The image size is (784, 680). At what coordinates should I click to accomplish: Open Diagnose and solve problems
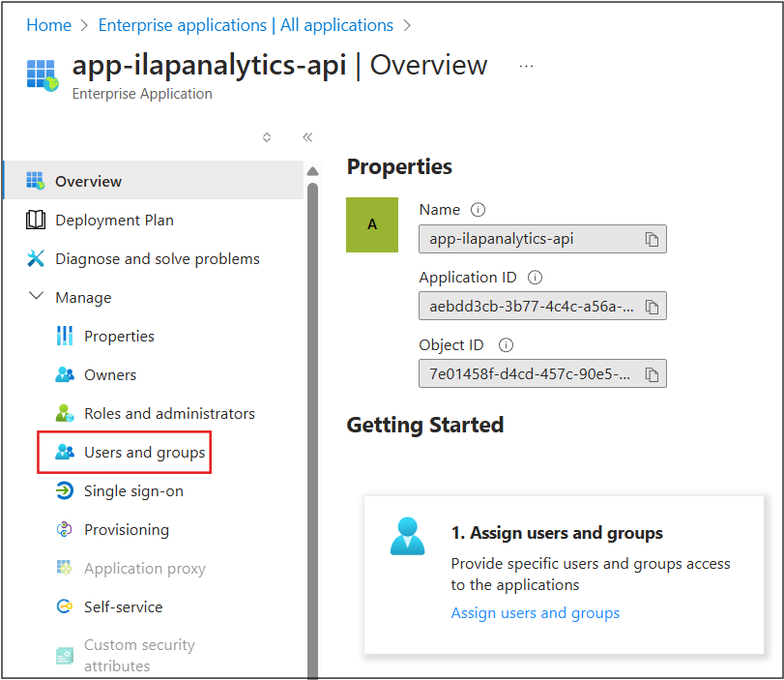(x=158, y=258)
